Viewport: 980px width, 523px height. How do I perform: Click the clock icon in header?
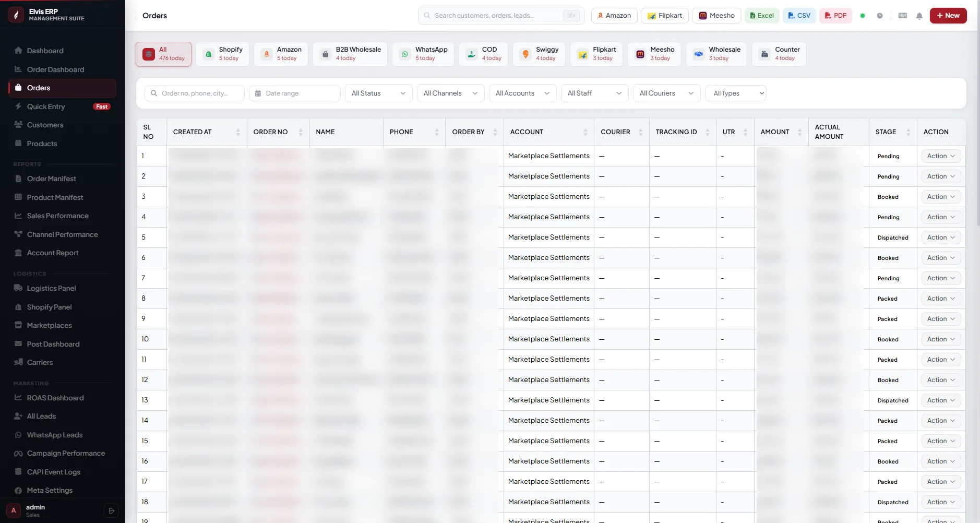point(880,16)
